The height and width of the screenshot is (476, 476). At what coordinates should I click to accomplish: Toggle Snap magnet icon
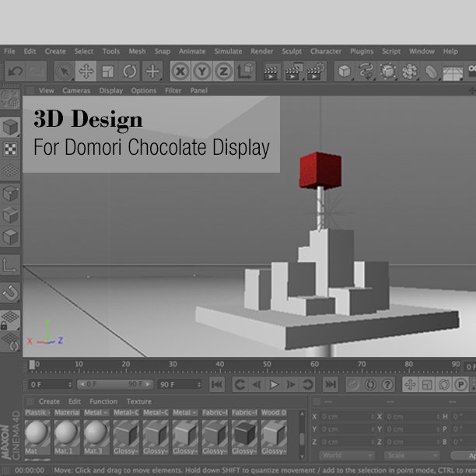[10, 292]
